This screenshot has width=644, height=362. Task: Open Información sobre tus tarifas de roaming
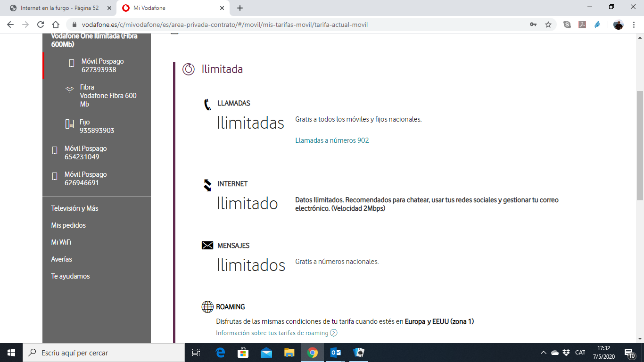(x=272, y=333)
